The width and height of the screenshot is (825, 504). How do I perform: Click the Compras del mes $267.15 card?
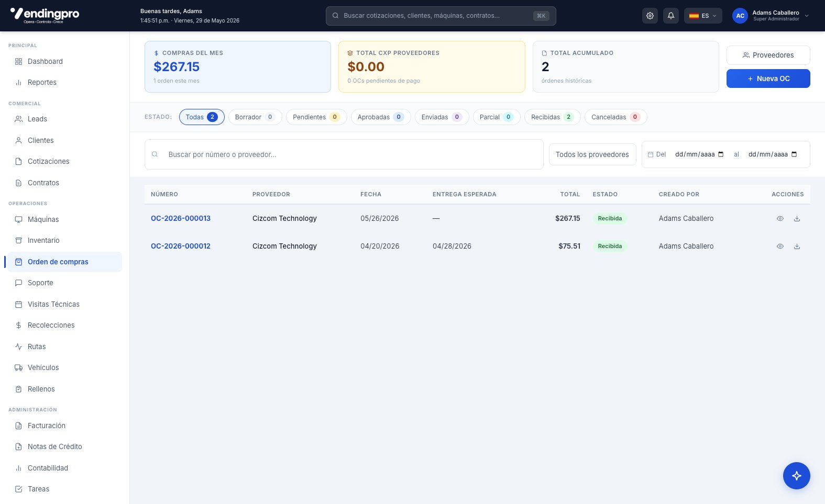click(238, 67)
